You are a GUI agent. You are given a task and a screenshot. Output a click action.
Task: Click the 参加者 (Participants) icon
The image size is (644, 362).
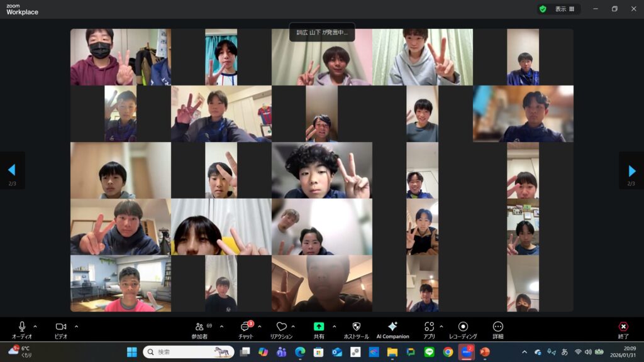(199, 327)
